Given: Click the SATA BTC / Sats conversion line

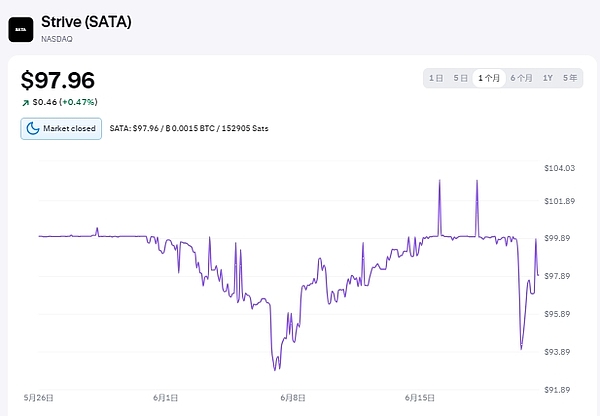Looking at the screenshot, I should point(189,128).
